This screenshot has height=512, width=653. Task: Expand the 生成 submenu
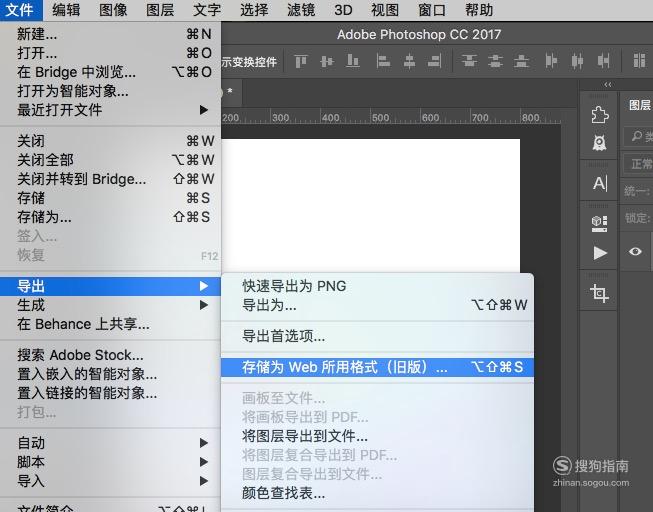pyautogui.click(x=110, y=305)
